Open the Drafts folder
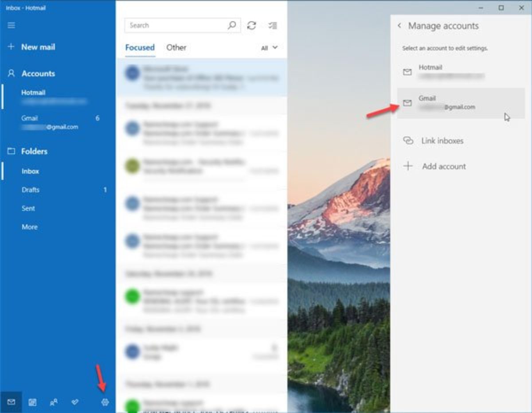Image resolution: width=532 pixels, height=413 pixels. [58, 190]
